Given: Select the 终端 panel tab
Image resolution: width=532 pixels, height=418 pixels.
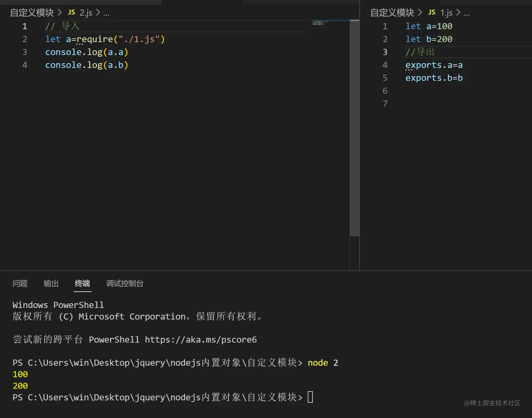Looking at the screenshot, I should 82,283.
